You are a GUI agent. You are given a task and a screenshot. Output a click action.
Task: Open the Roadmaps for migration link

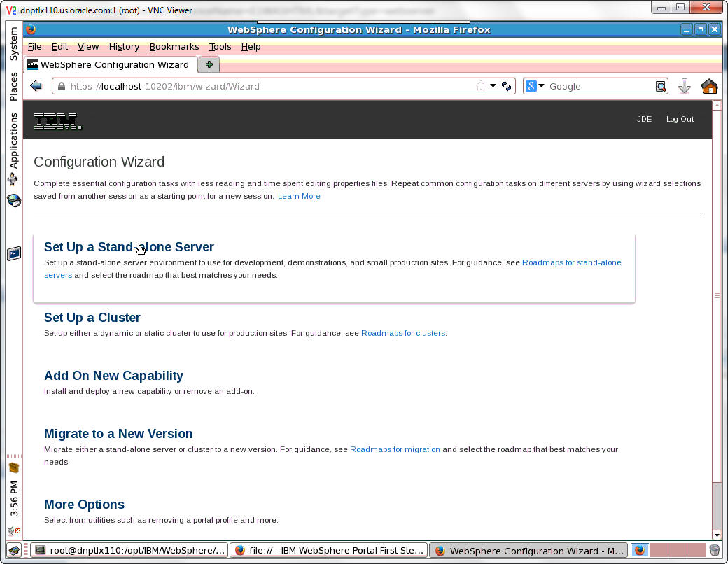[x=395, y=449]
